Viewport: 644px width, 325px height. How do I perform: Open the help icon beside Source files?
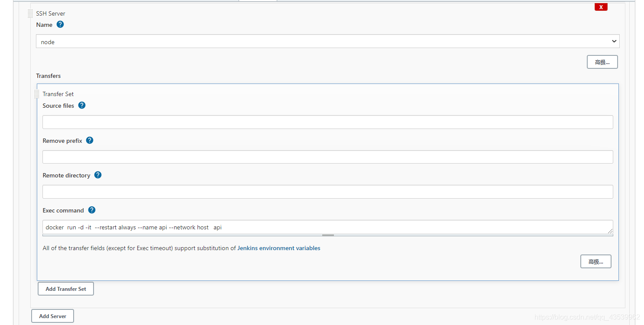point(82,105)
